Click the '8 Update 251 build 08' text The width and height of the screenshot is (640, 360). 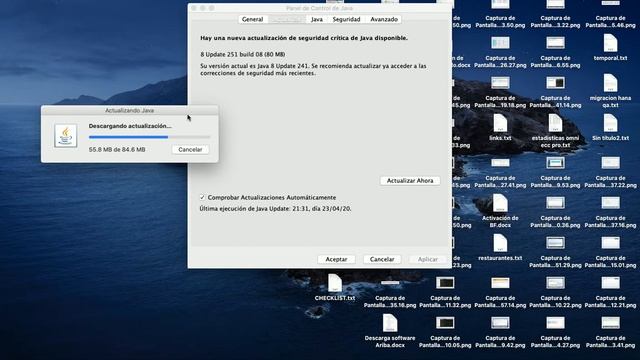click(242, 54)
